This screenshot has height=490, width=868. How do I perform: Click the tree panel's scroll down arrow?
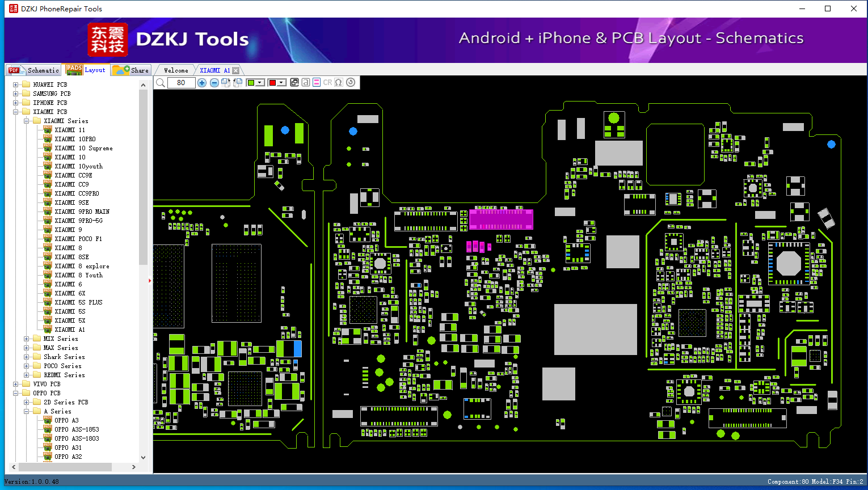click(143, 457)
